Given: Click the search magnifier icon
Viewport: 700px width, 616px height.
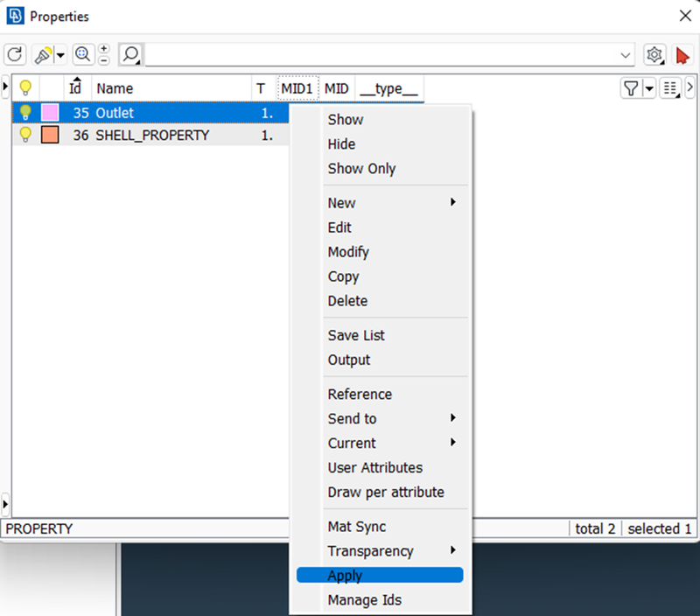Looking at the screenshot, I should [x=130, y=55].
